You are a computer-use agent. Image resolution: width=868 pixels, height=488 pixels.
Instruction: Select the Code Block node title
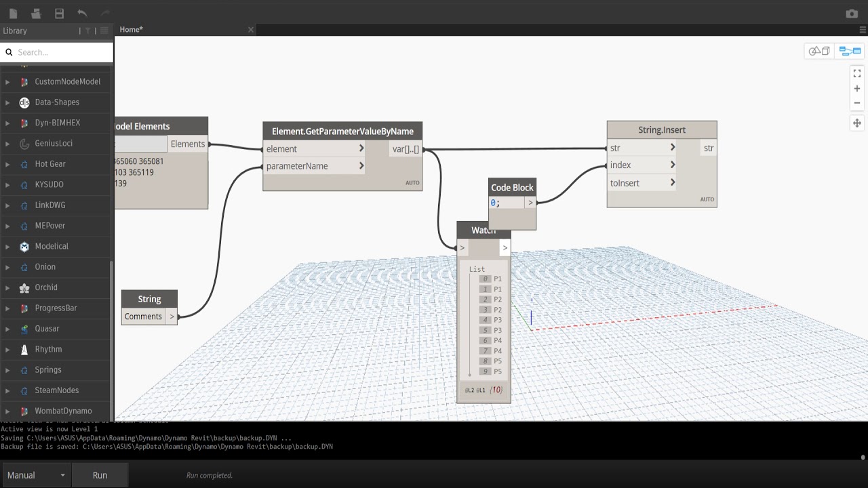513,188
